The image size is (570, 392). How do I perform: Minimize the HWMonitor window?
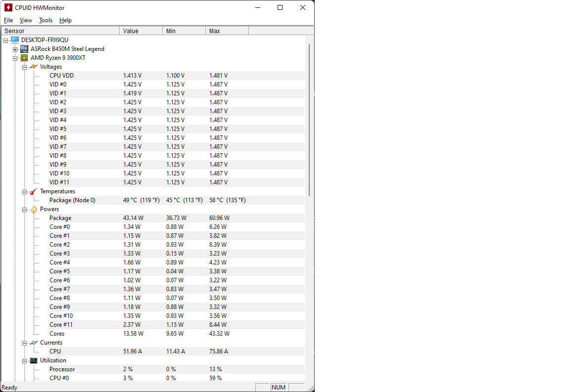click(x=258, y=7)
